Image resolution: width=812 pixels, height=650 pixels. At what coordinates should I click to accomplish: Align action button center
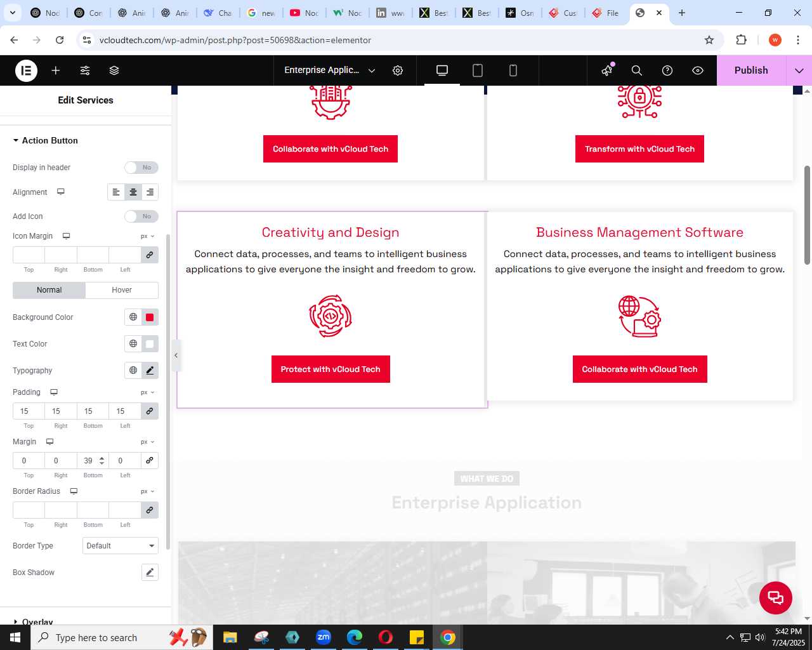133,192
